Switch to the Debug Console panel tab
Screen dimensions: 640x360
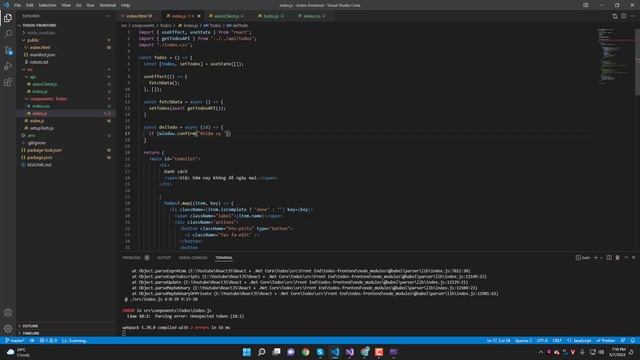(193, 258)
